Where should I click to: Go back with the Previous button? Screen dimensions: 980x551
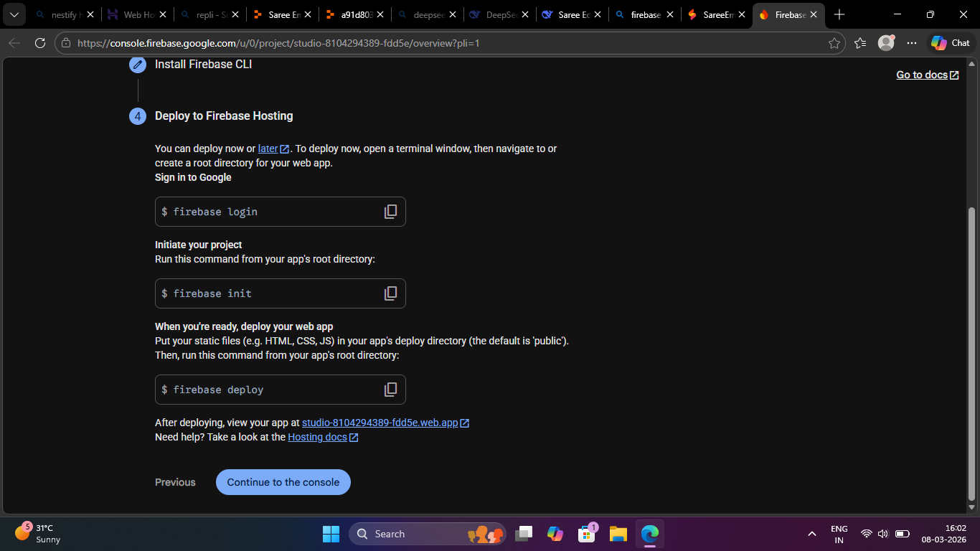tap(175, 482)
